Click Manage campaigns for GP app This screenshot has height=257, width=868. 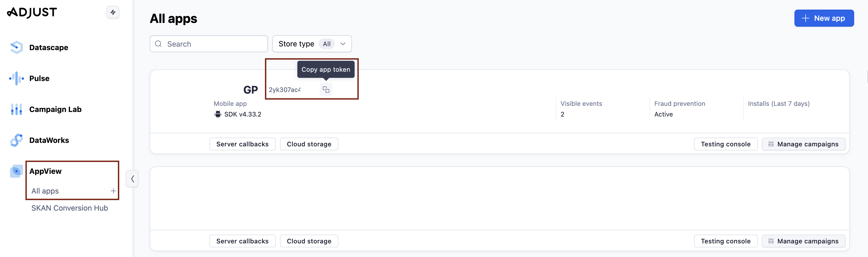[803, 144]
